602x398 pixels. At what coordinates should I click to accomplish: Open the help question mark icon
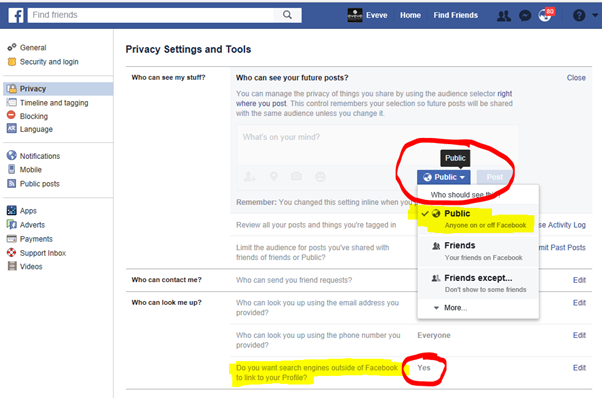pyautogui.click(x=579, y=15)
